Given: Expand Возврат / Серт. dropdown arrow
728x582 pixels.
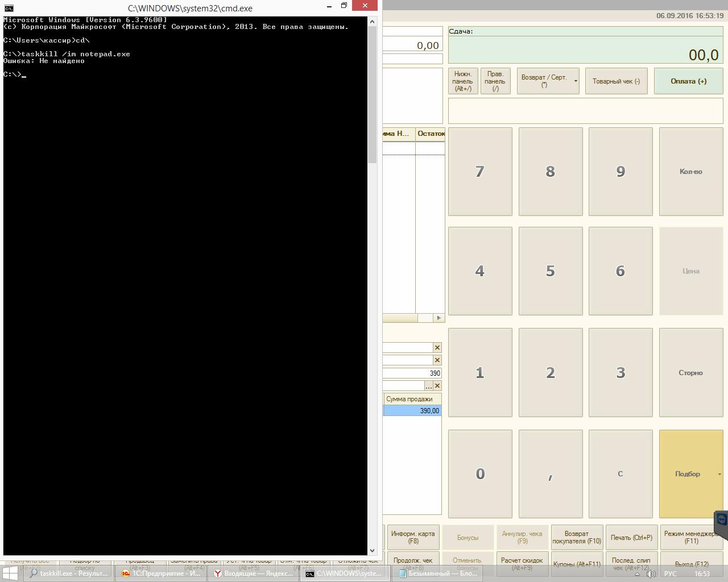Looking at the screenshot, I should (x=576, y=81).
